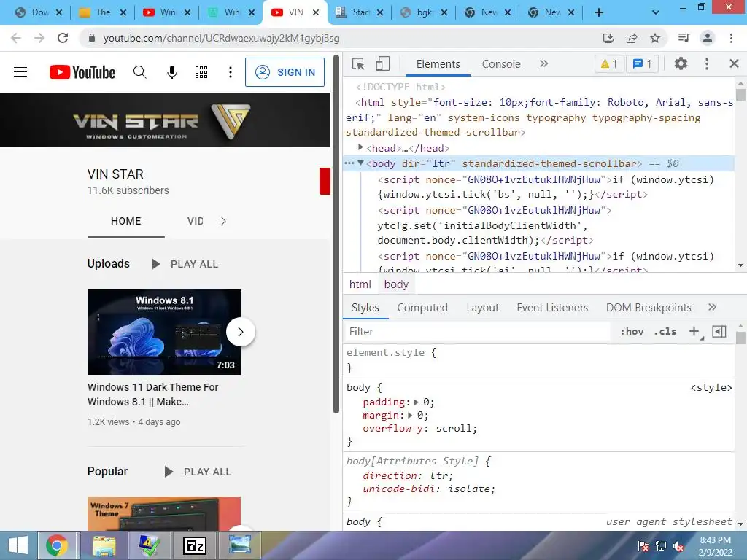The width and height of the screenshot is (747, 560).
Task: Share this page icon
Action: click(x=632, y=38)
